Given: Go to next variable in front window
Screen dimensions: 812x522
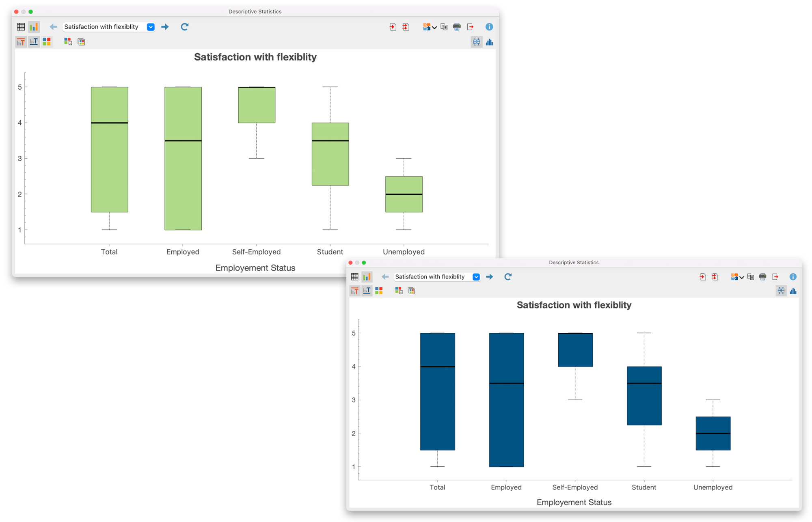Looking at the screenshot, I should tap(490, 277).
